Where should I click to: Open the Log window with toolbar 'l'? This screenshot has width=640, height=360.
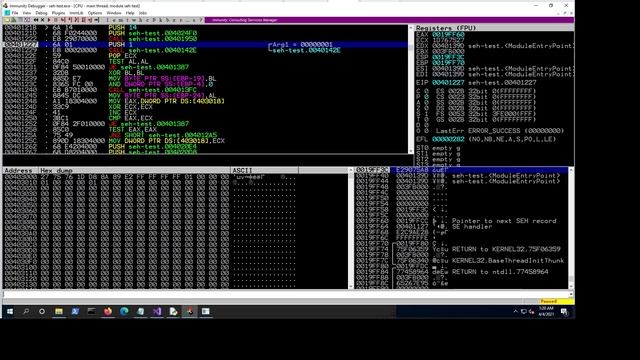pyautogui.click(x=107, y=20)
